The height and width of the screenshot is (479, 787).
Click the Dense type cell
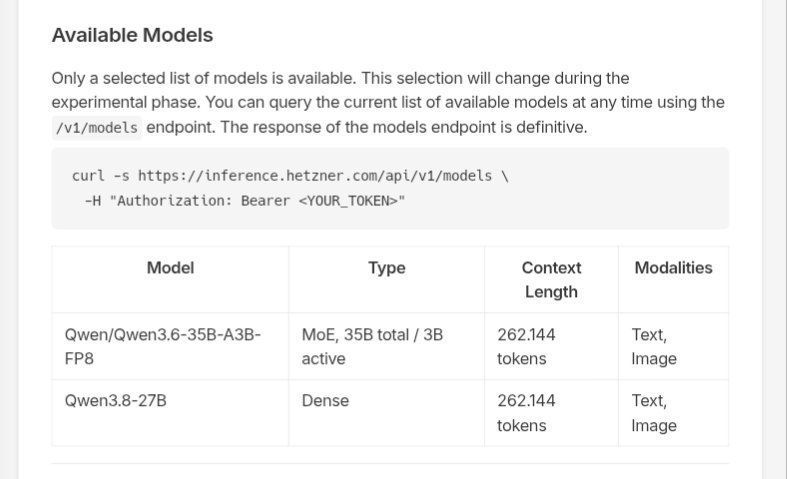pos(386,413)
